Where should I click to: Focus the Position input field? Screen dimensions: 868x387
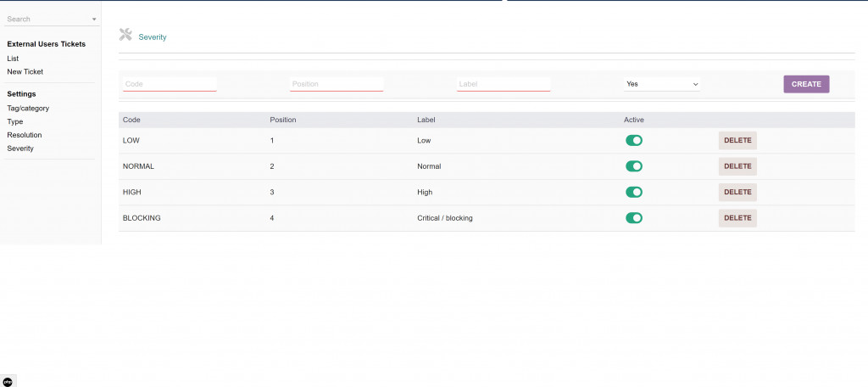337,84
